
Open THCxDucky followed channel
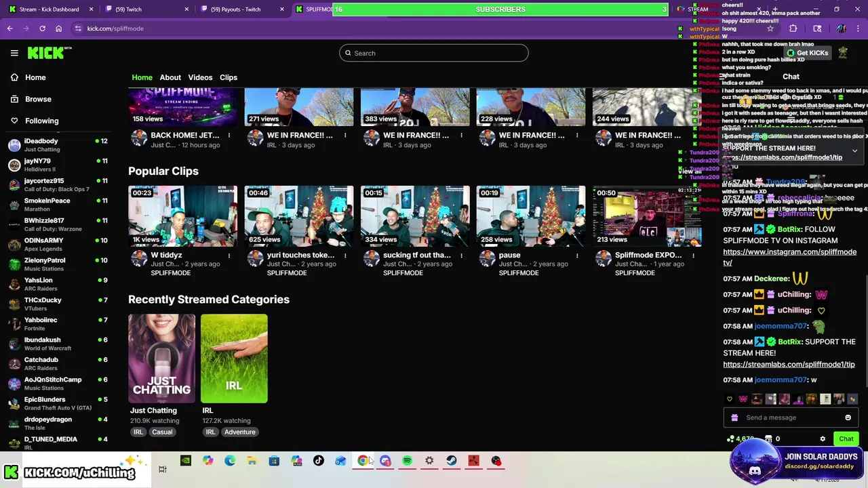pyautogui.click(x=58, y=304)
